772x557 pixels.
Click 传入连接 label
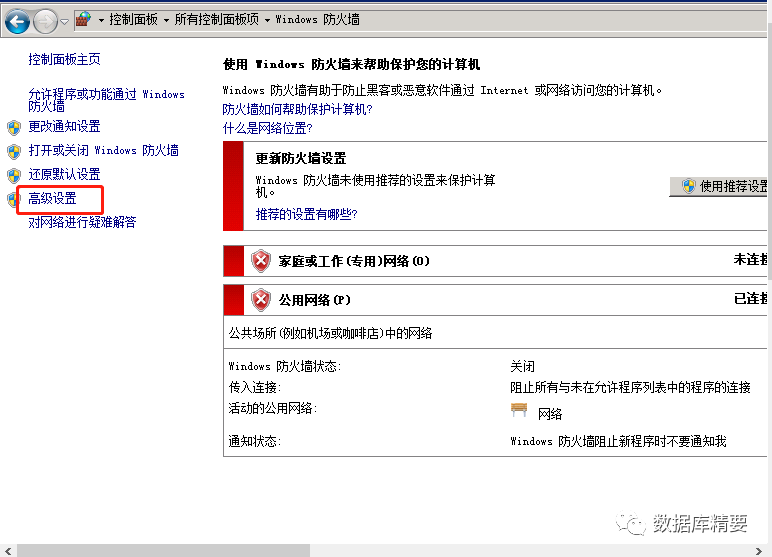tap(255, 387)
